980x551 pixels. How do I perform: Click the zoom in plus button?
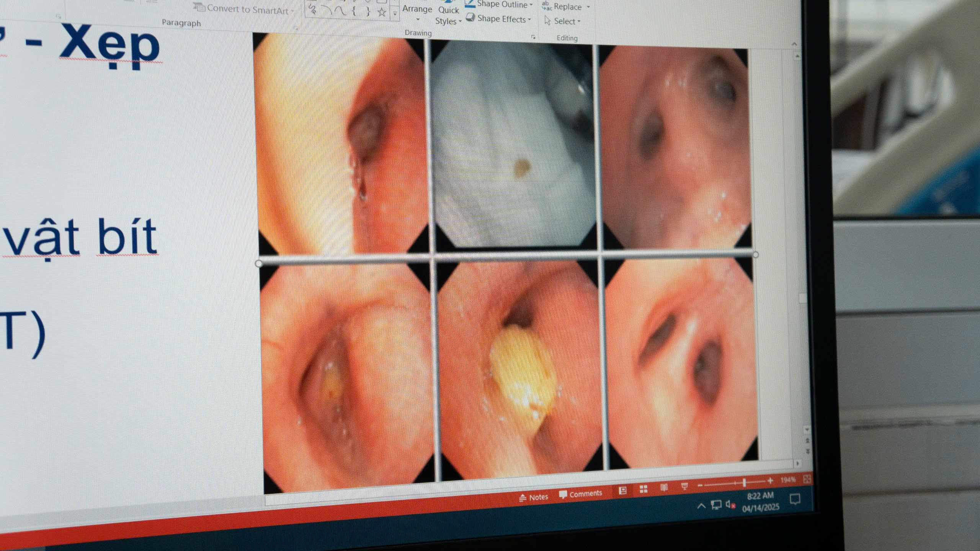point(770,481)
